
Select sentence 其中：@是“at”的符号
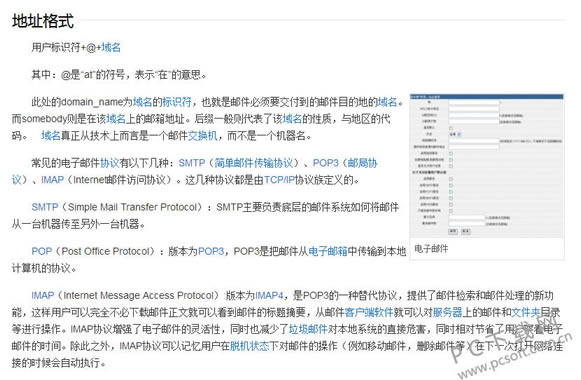click(x=78, y=74)
